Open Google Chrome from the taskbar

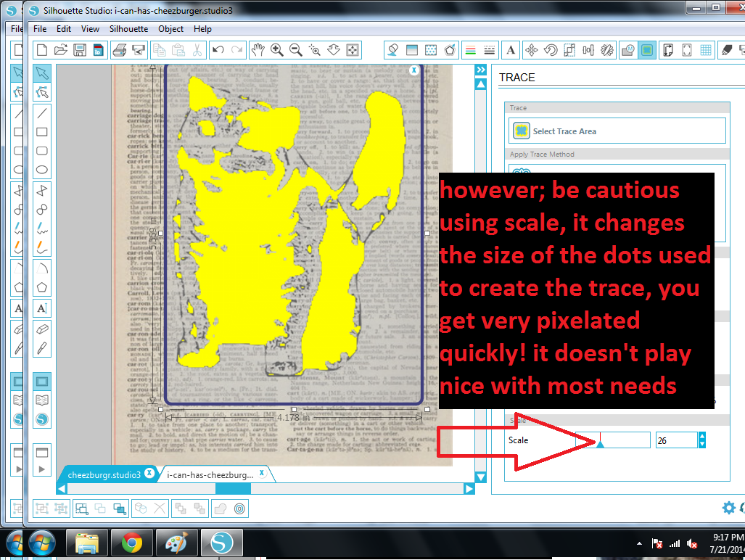click(131, 543)
